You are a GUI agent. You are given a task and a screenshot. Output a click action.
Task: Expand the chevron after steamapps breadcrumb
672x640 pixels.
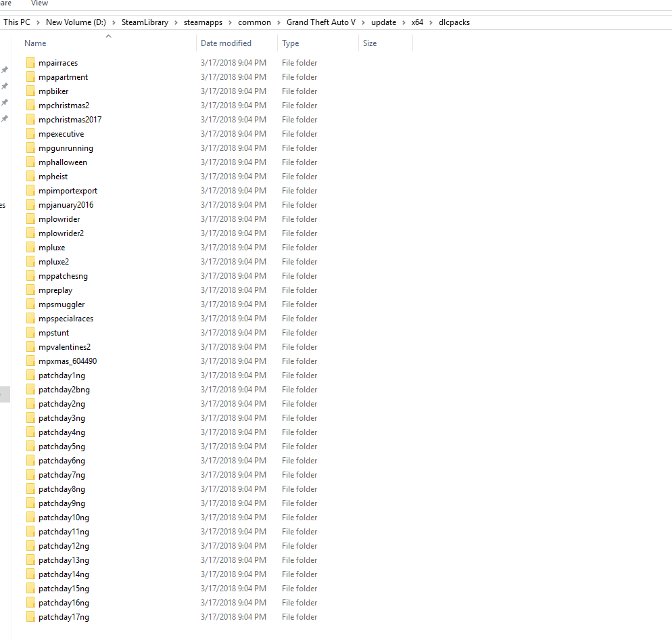coord(230,23)
